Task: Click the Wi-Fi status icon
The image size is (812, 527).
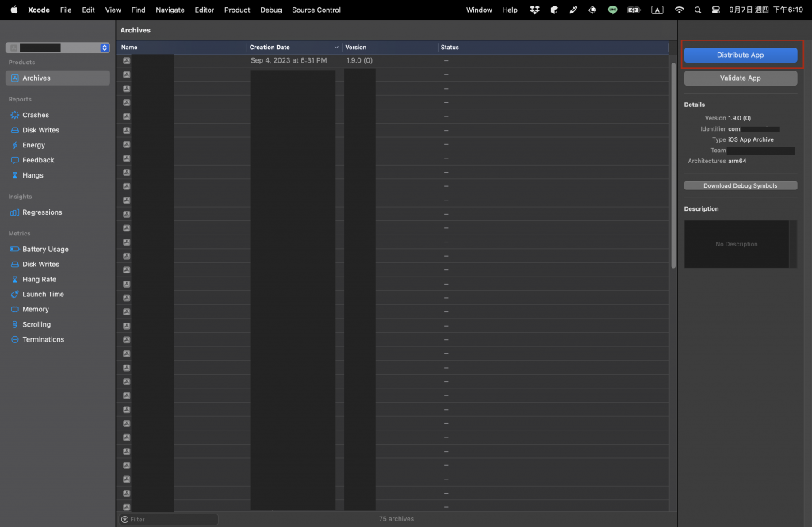Action: coord(679,10)
